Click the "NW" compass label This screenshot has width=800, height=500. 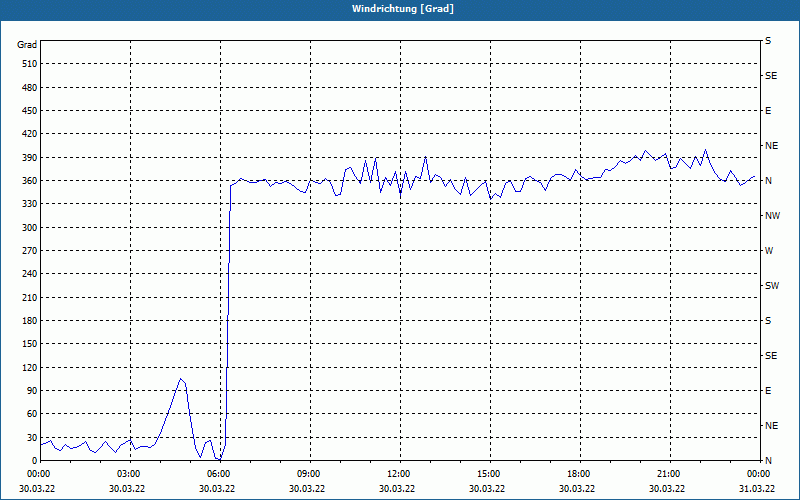[x=772, y=216]
